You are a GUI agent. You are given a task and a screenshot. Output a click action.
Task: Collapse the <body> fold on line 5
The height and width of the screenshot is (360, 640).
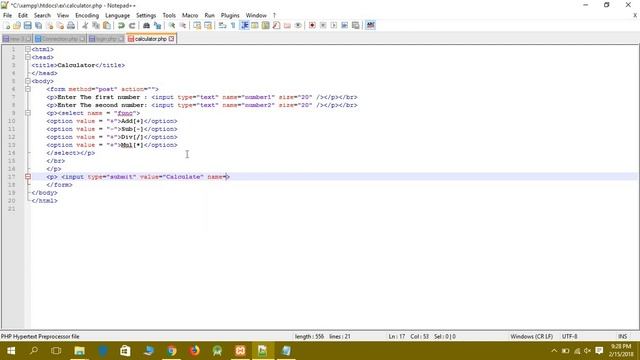coord(28,81)
